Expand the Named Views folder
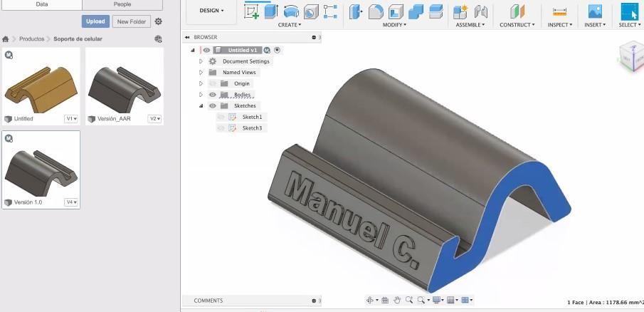This screenshot has height=312, width=644. [201, 73]
